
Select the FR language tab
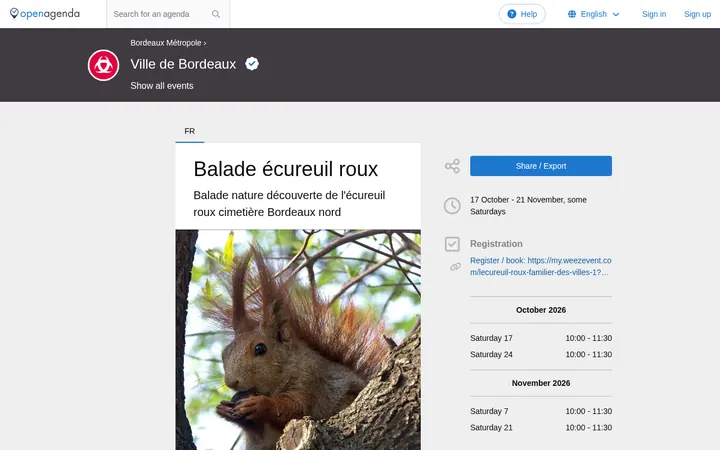[190, 131]
